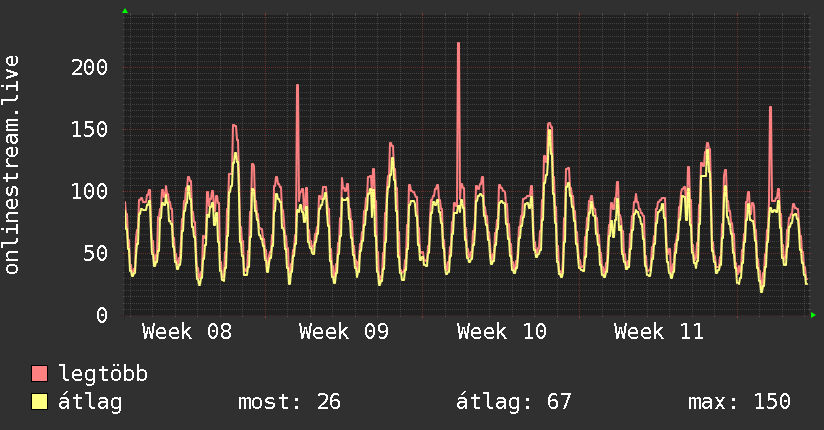Click the 100 y-axis label
824x430 pixels.
point(89,191)
